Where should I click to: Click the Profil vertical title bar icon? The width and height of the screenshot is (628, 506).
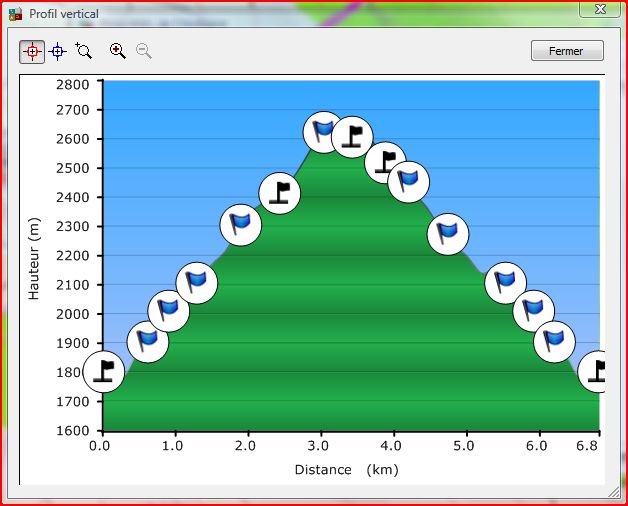point(15,14)
